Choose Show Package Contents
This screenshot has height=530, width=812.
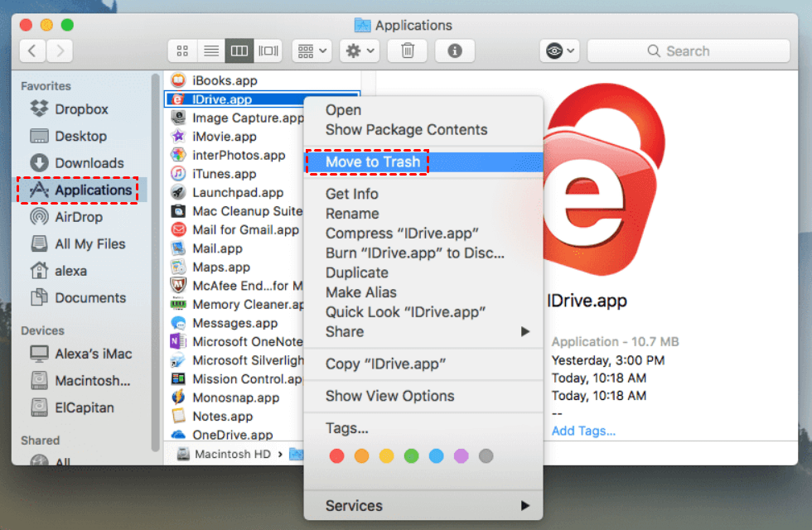tap(423, 130)
